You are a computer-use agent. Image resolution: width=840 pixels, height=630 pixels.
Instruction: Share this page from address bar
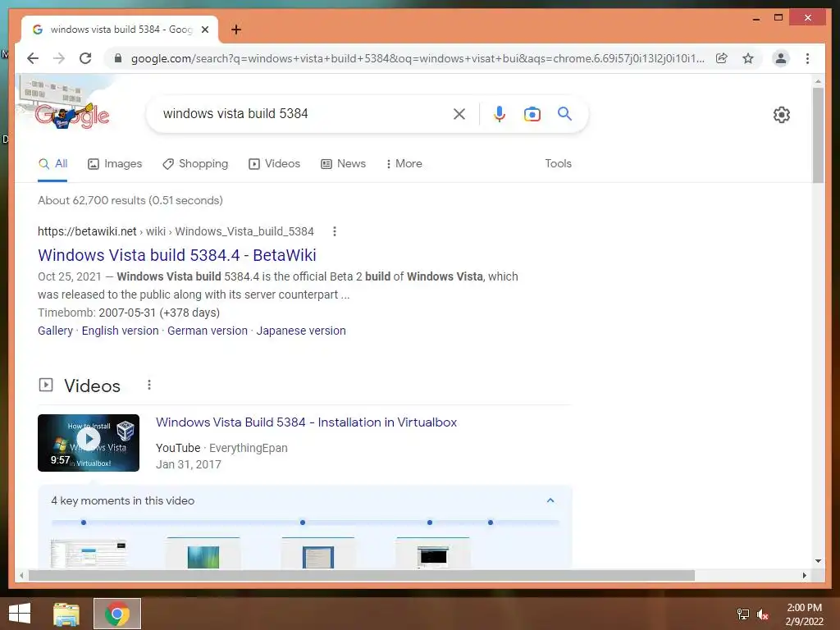[722, 58]
